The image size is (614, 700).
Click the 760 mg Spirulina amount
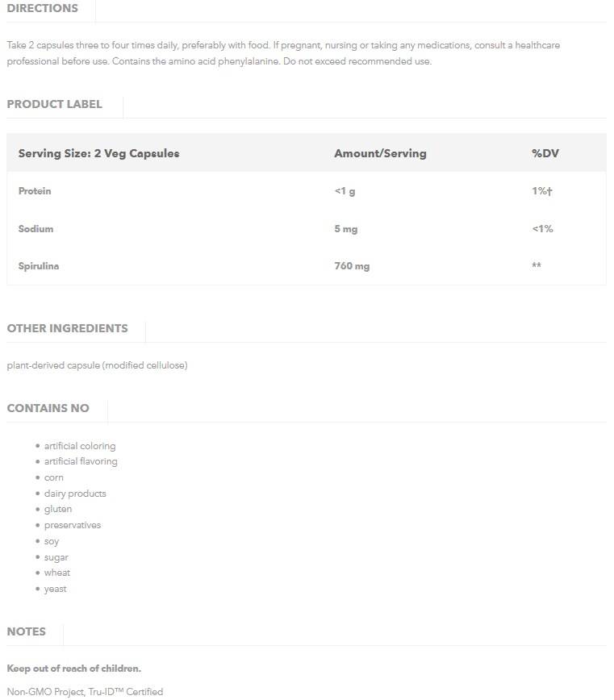pos(352,266)
